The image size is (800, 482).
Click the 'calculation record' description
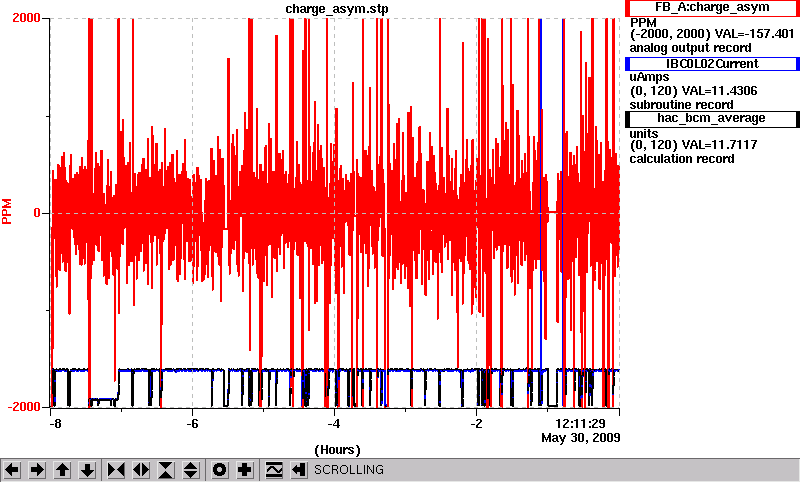click(x=682, y=159)
